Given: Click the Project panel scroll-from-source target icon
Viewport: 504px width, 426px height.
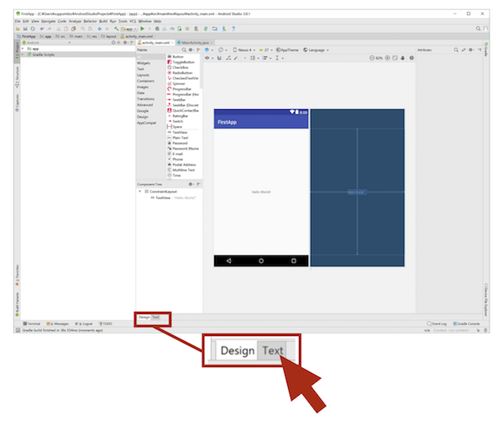Looking at the screenshot, I should pos(113,43).
